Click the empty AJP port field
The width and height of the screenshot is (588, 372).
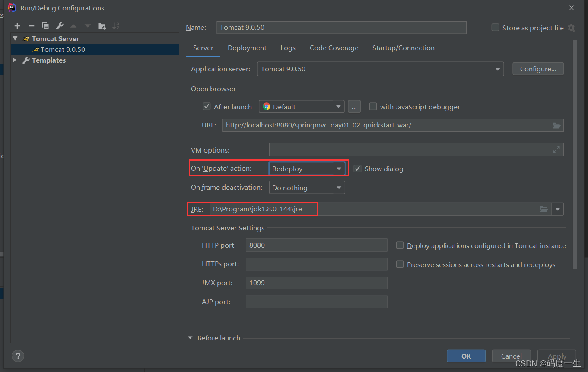pos(316,302)
